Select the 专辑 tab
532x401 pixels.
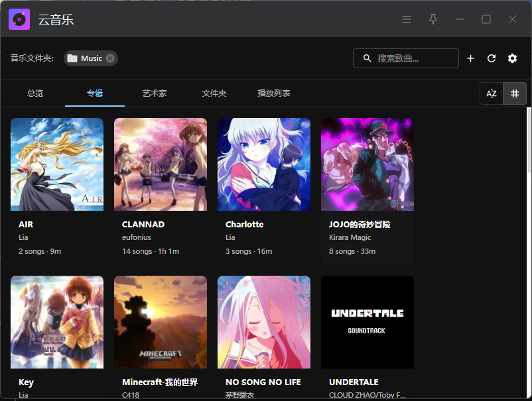[95, 93]
